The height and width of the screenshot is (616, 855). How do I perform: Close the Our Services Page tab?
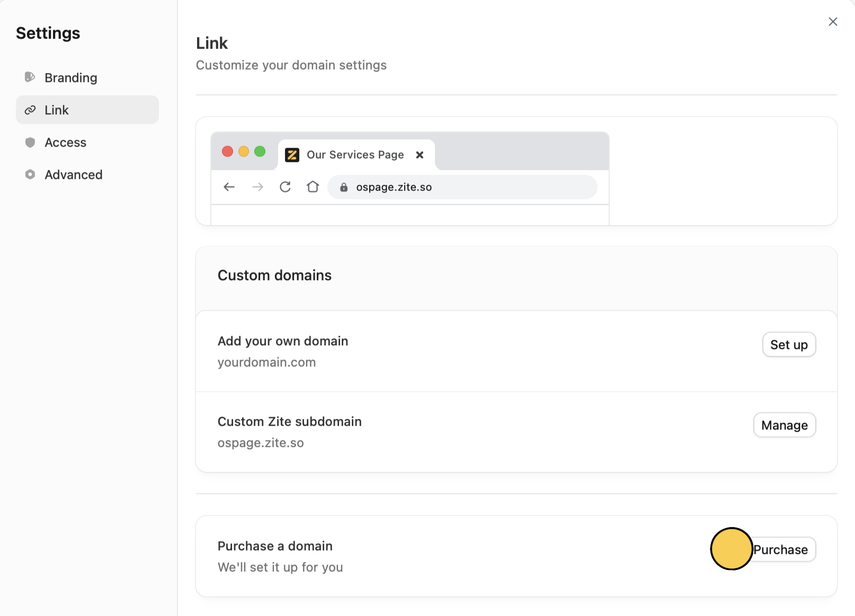point(420,155)
